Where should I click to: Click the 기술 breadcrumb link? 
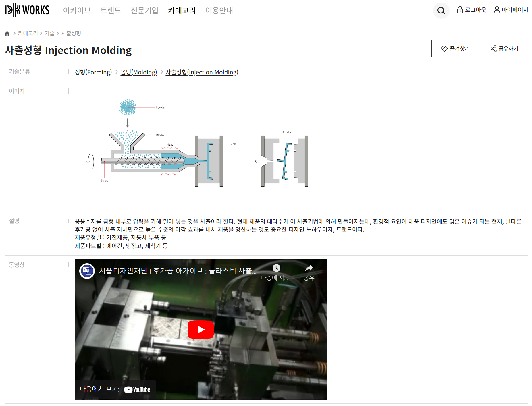49,33
